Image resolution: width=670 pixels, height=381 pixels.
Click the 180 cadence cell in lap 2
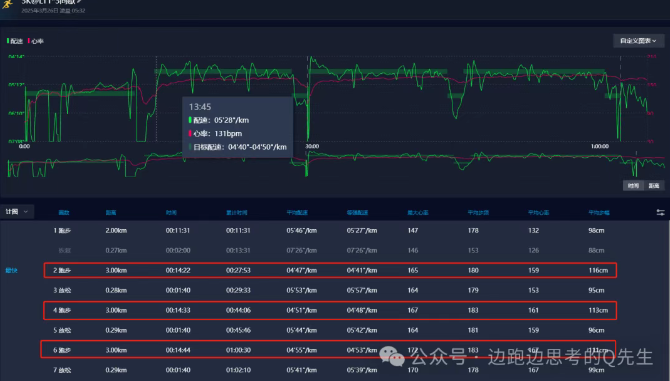point(473,270)
